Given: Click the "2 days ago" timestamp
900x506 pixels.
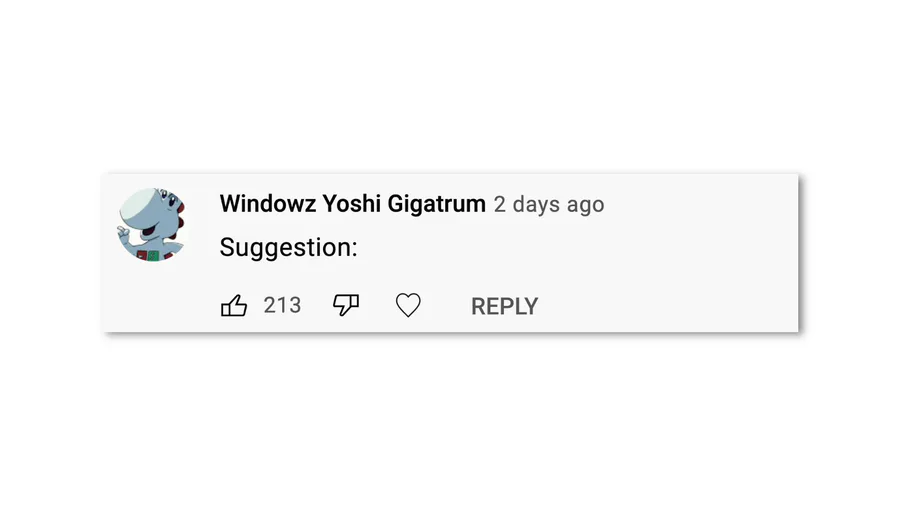Looking at the screenshot, I should [x=549, y=205].
